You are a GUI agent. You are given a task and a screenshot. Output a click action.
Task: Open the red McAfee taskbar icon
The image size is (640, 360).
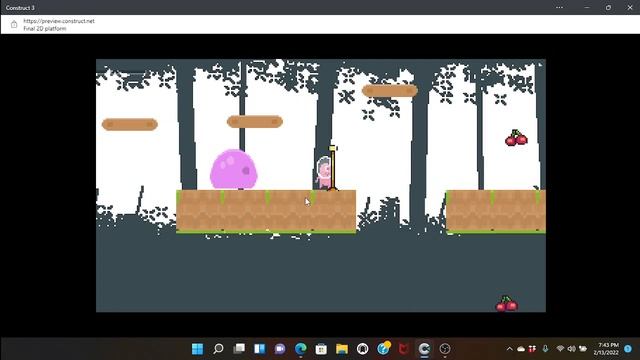(x=404, y=349)
